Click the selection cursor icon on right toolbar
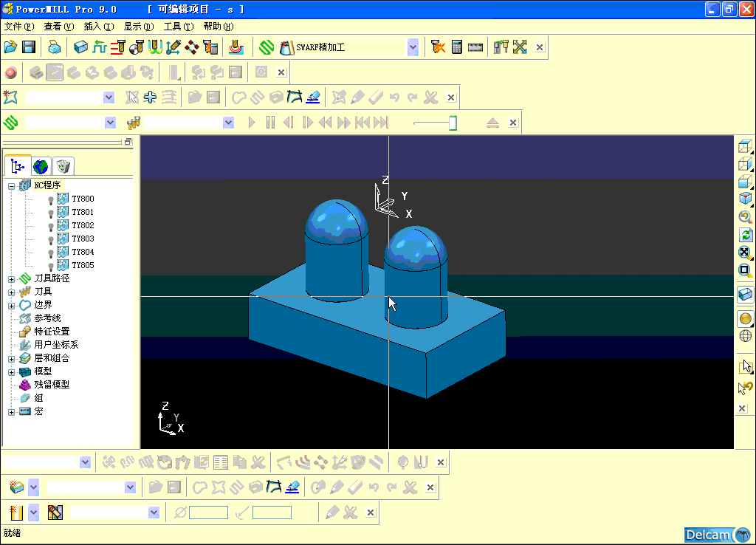Image resolution: width=756 pixels, height=545 pixels. (x=746, y=367)
